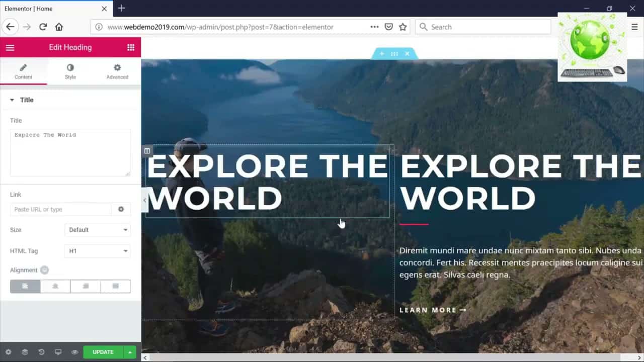Select center text alignment

tap(55, 286)
